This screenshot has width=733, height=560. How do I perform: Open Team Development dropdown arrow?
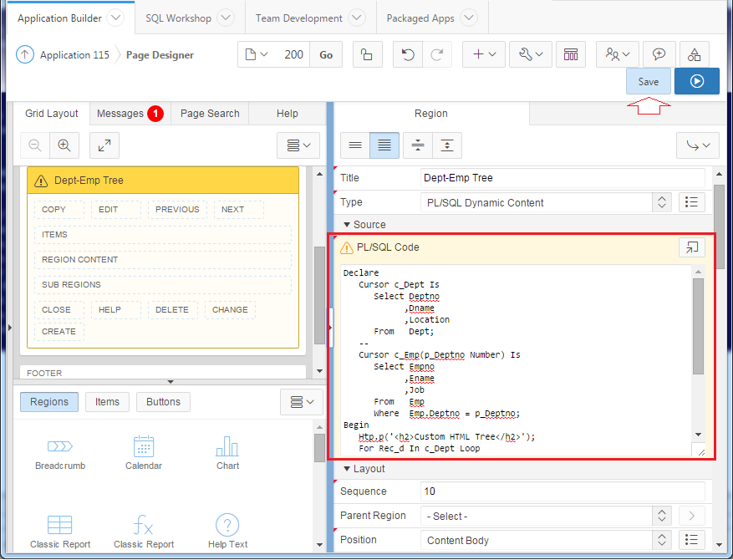356,18
